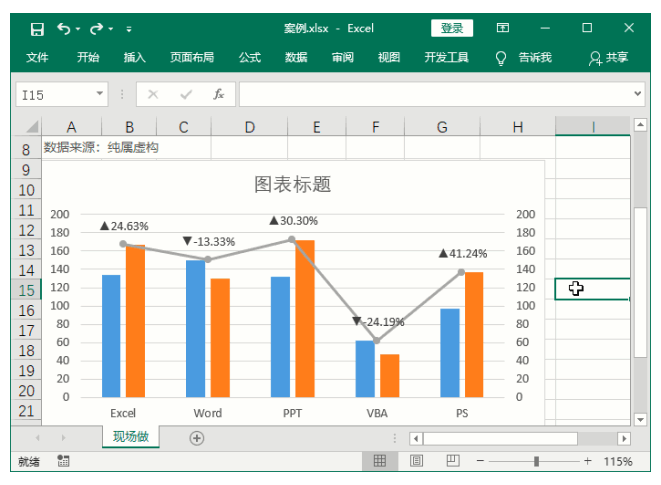This screenshot has height=485, width=661.
Task: Click the blue bar for Word
Action: pos(196,329)
